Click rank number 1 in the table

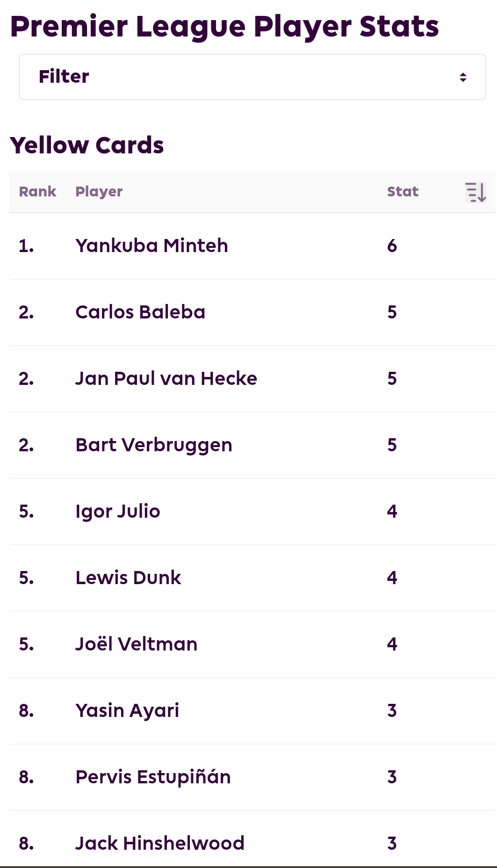[26, 246]
